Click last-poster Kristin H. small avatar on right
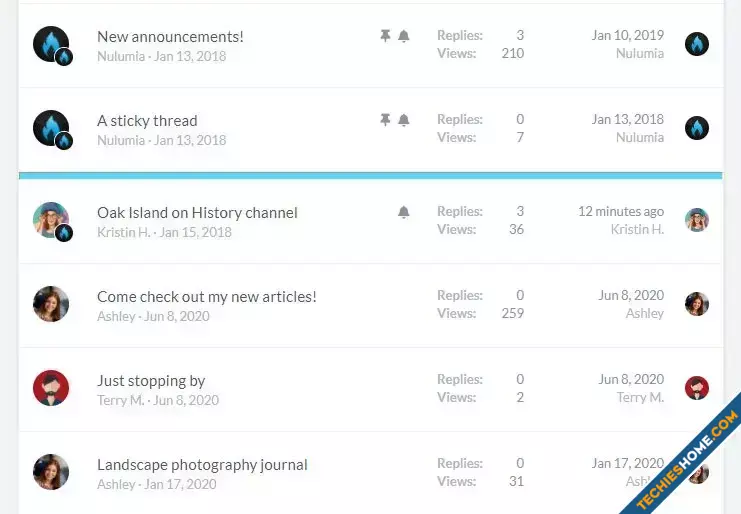 697,220
